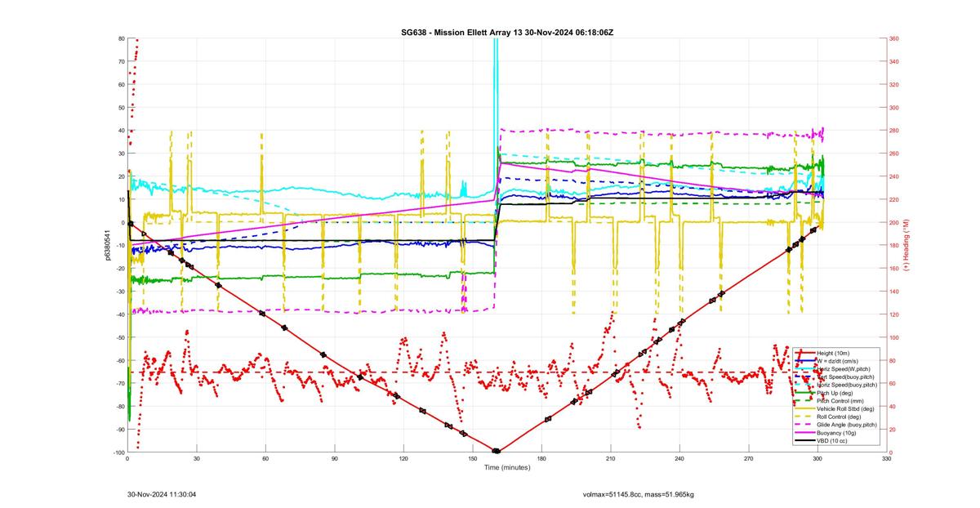Click the dive apogee marker at bottom of Height curve
The height and width of the screenshot is (508, 980).
pos(496,451)
